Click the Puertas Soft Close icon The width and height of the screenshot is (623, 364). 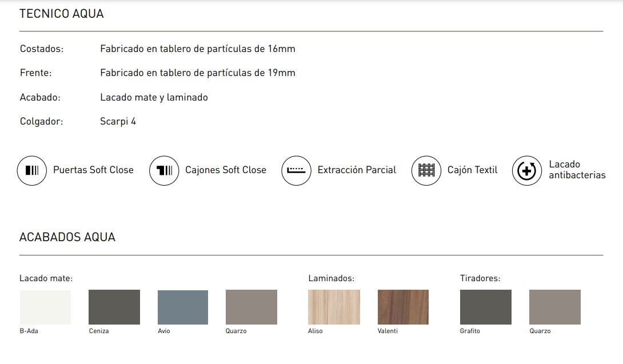pyautogui.click(x=32, y=170)
